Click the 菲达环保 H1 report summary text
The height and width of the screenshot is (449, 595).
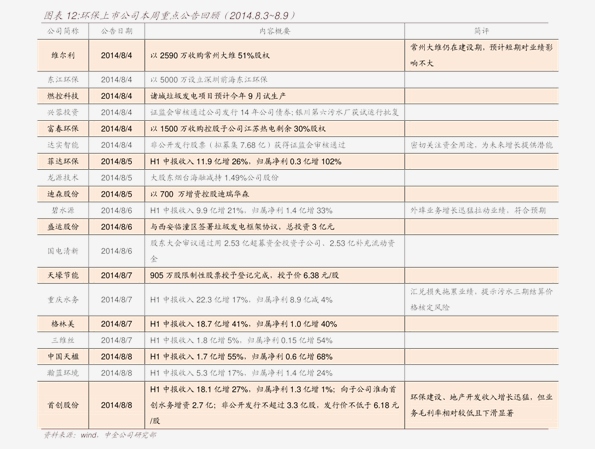click(246, 161)
